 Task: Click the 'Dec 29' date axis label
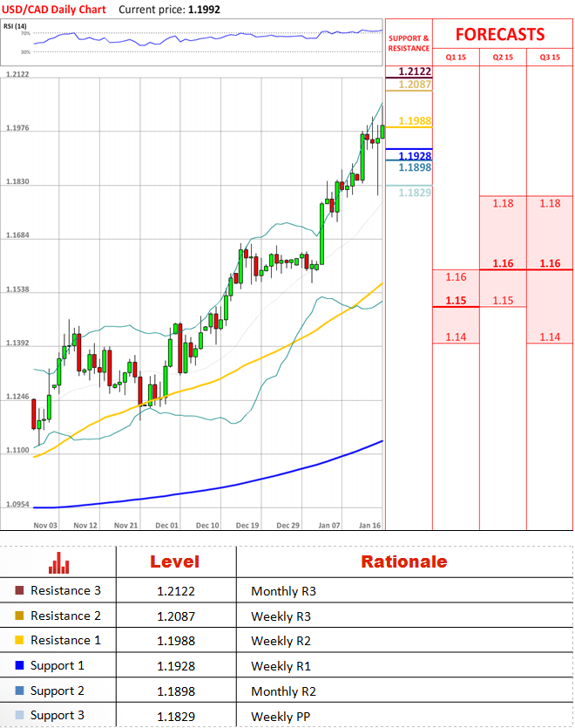pos(287,525)
